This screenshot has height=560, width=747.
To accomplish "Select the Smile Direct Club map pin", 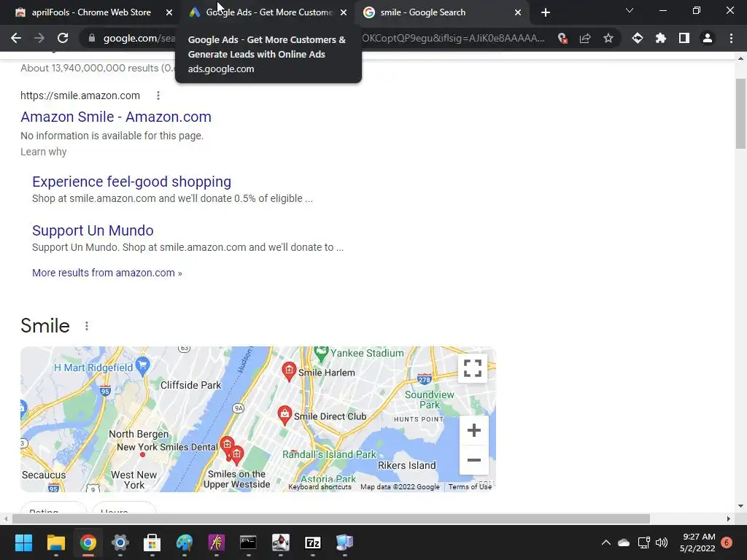I will pyautogui.click(x=285, y=415).
